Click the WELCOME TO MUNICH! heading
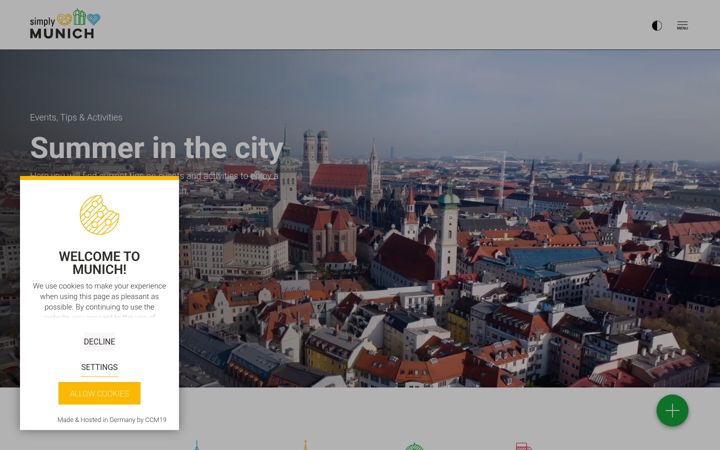The height and width of the screenshot is (450, 720). [99, 263]
